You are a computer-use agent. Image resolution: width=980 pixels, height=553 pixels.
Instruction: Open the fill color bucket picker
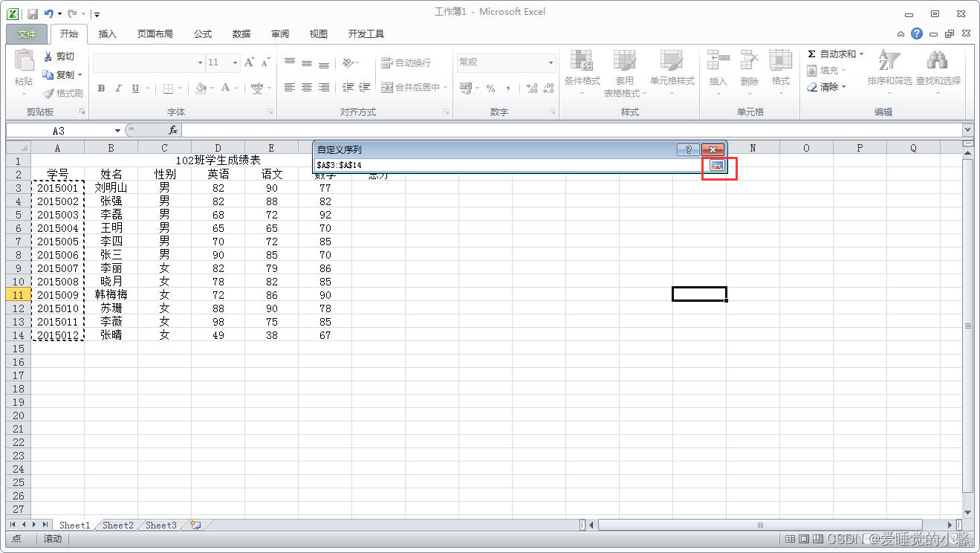click(x=201, y=88)
